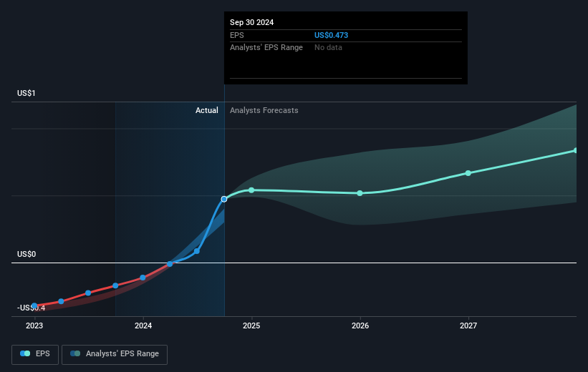The width and height of the screenshot is (588, 372).
Task: Click the 2024 x-axis label
Action: click(x=143, y=325)
